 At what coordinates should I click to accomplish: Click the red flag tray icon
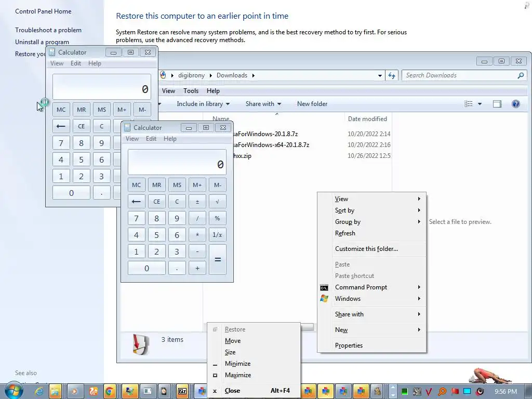[x=455, y=392]
